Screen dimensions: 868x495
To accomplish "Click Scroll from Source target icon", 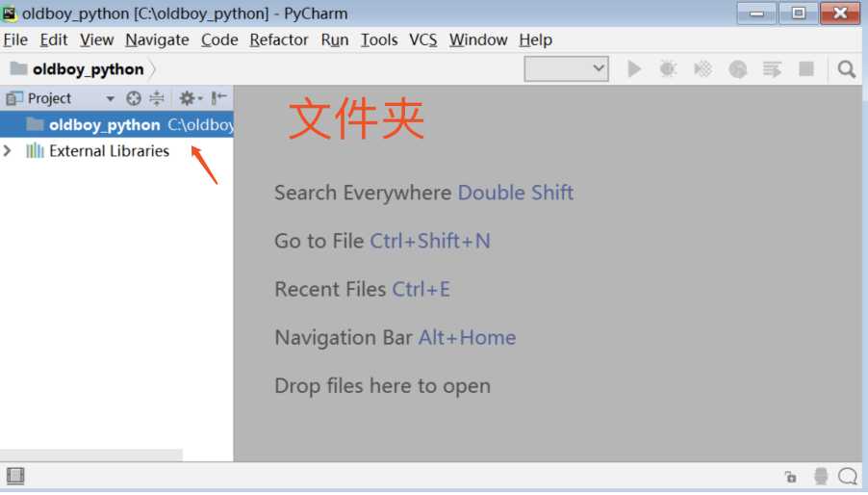I will tap(134, 98).
